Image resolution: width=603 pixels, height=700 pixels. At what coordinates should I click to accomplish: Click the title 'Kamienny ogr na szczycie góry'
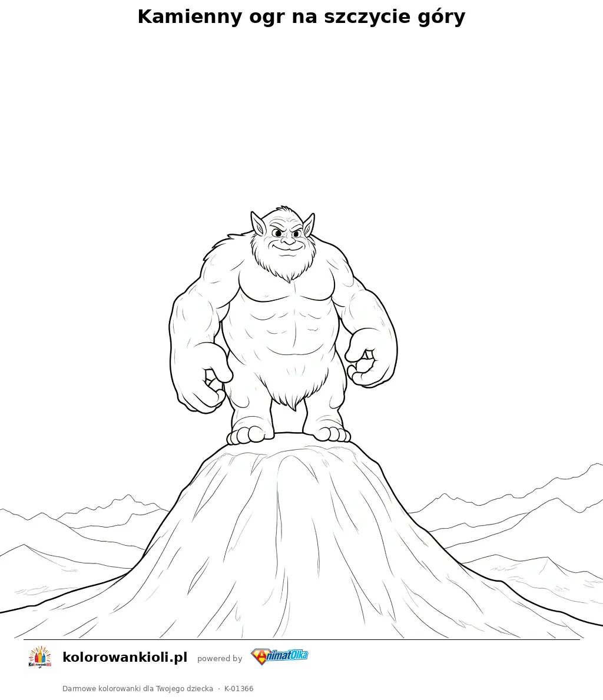click(301, 17)
